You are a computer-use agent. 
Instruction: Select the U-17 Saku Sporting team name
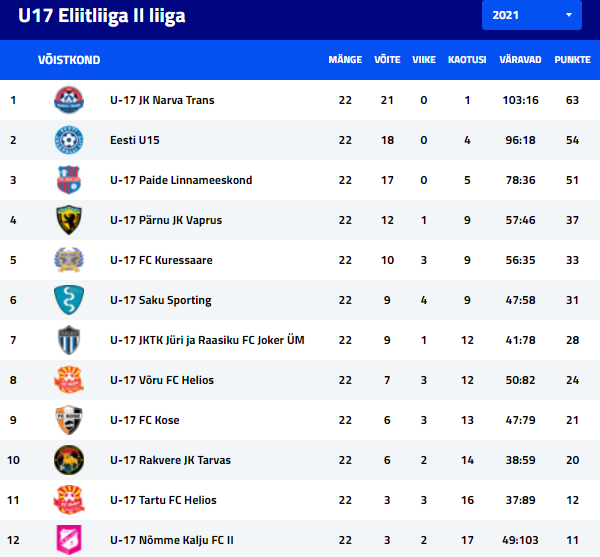(x=161, y=300)
